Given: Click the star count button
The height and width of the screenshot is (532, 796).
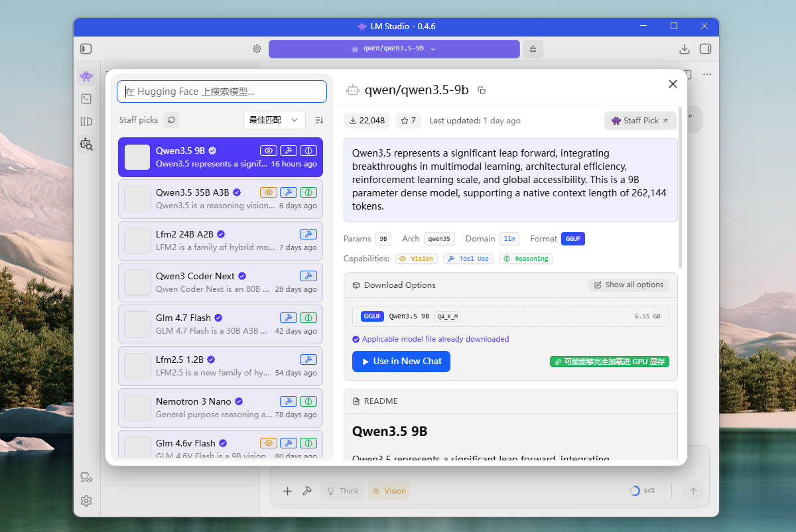Looking at the screenshot, I should (x=409, y=121).
